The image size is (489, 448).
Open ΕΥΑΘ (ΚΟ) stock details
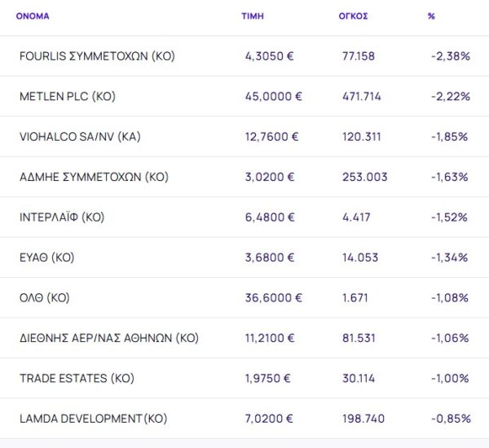tap(46, 257)
